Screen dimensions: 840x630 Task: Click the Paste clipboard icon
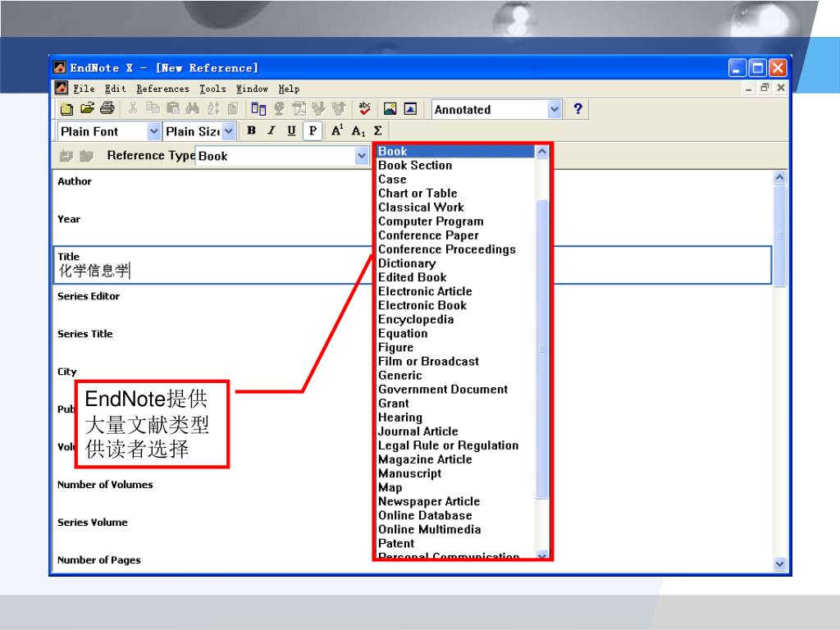[x=172, y=109]
